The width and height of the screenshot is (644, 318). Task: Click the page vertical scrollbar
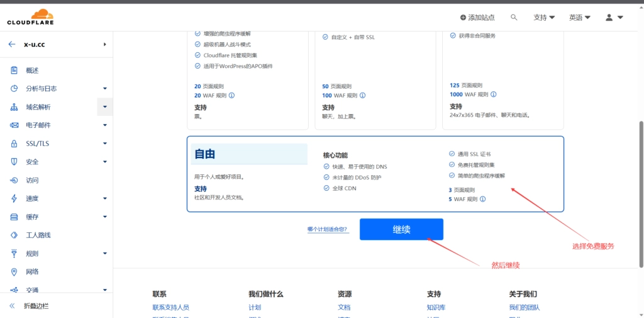pyautogui.click(x=641, y=195)
